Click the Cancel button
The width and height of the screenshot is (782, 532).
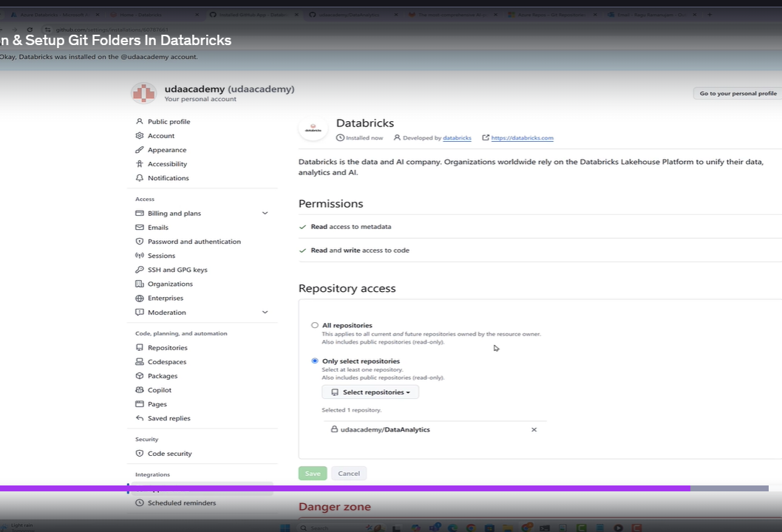349,473
